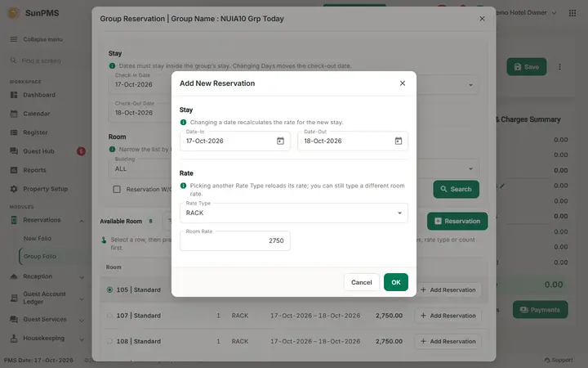Expand the Building ALL dropdown arrow
This screenshot has height=368, width=588.
click(470, 168)
